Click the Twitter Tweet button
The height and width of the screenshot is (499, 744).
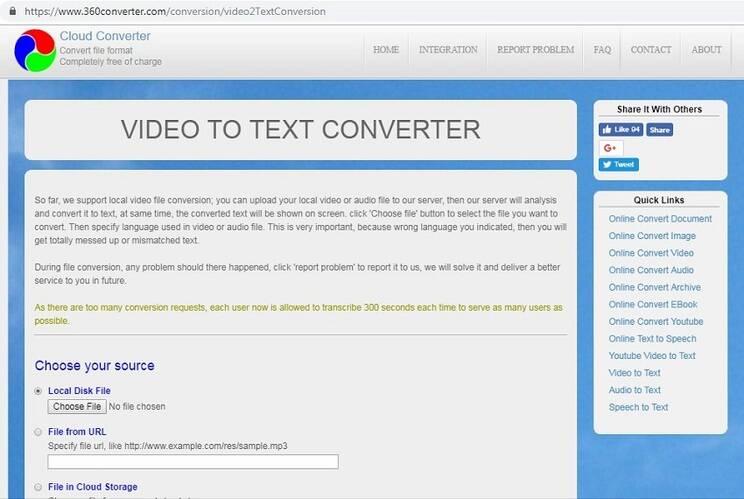click(x=619, y=164)
